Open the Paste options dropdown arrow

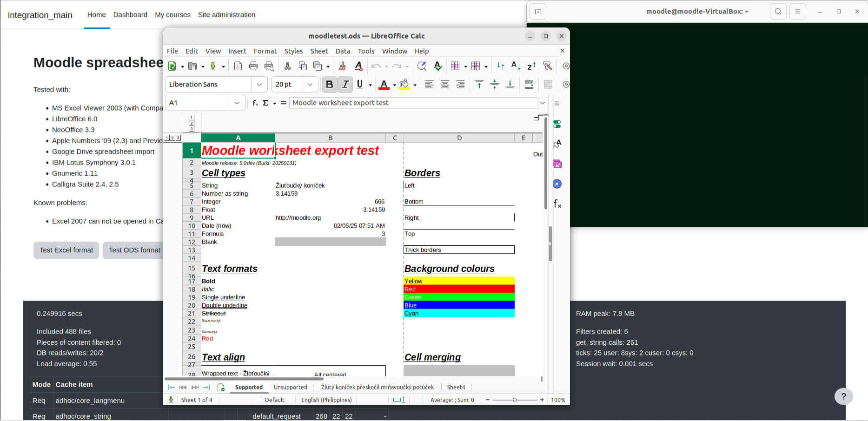328,66
